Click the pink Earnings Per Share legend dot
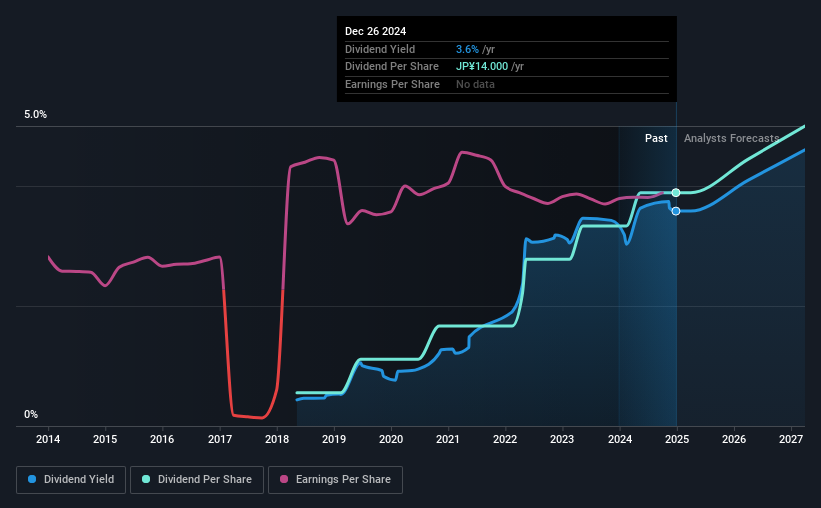Screen dimensions: 821x508 point(284,479)
